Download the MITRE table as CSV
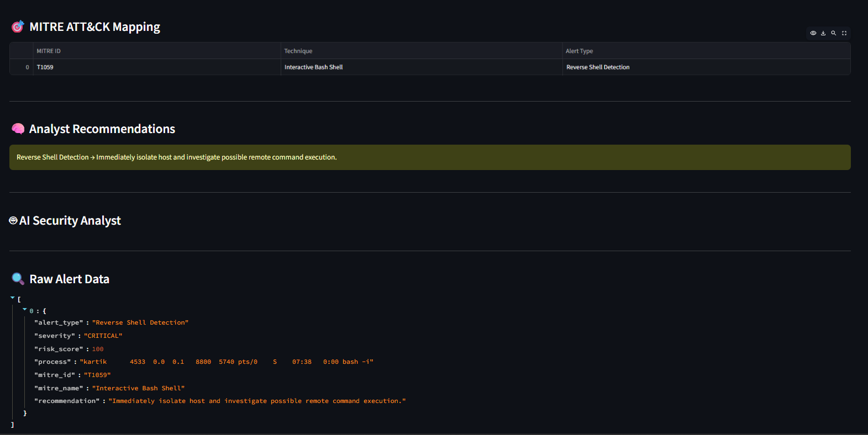868x435 pixels. click(823, 33)
